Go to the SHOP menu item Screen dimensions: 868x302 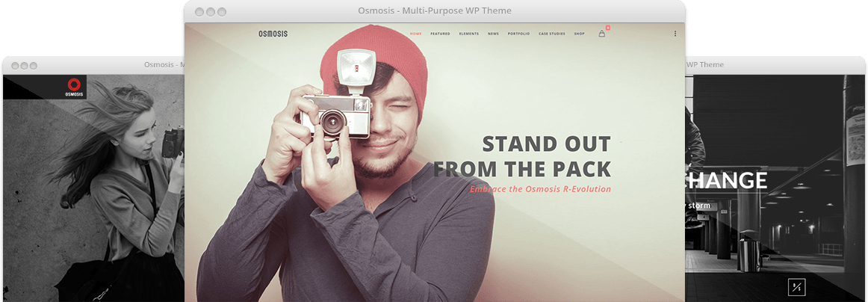click(579, 34)
